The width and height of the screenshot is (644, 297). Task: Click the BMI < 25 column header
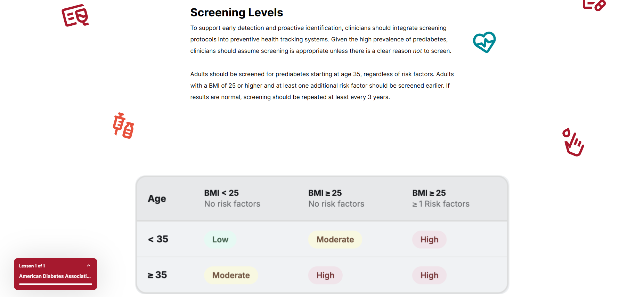pyautogui.click(x=232, y=198)
